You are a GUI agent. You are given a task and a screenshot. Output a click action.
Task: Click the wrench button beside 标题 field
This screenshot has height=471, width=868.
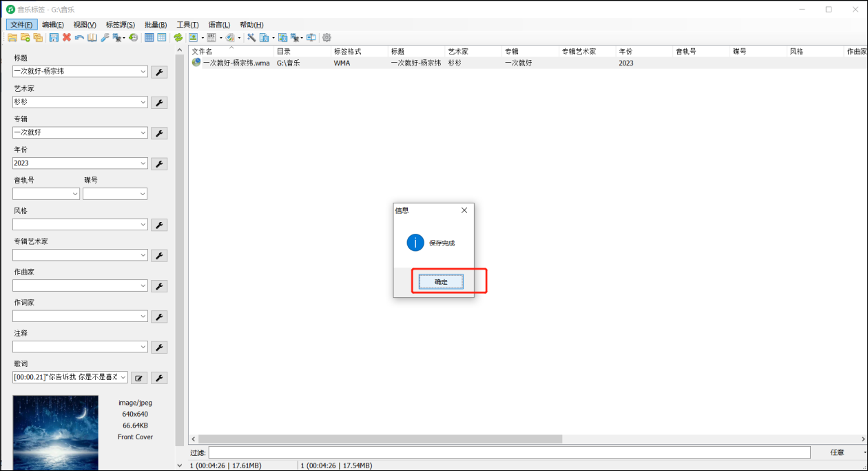coord(158,72)
